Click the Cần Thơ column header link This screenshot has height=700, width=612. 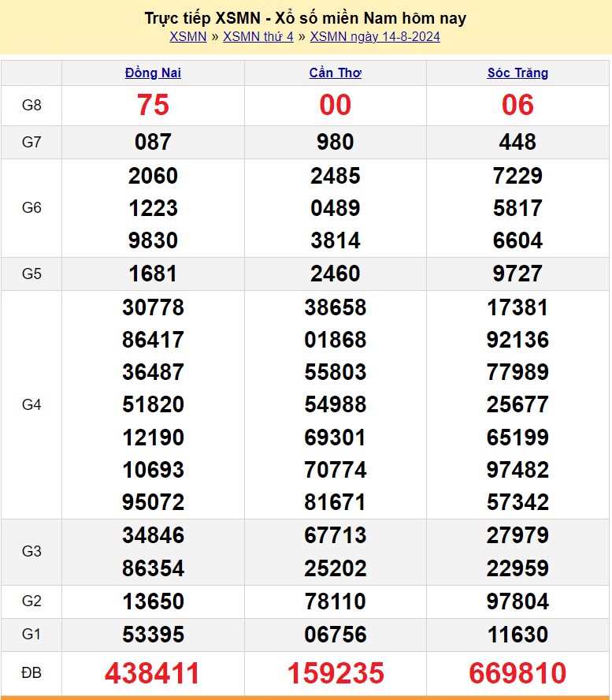point(336,73)
